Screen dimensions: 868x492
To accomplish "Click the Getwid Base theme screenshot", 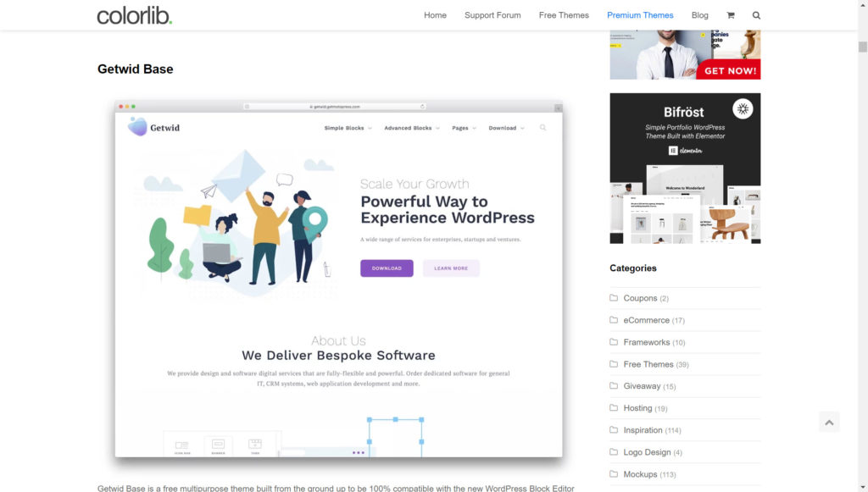I will 338,279.
